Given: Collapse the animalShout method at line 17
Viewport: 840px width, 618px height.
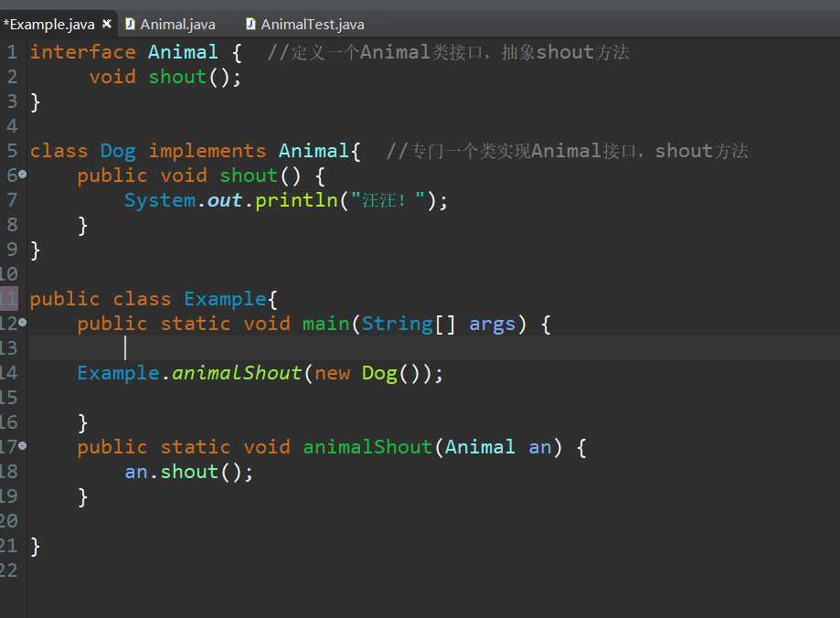Looking at the screenshot, I should click(23, 445).
